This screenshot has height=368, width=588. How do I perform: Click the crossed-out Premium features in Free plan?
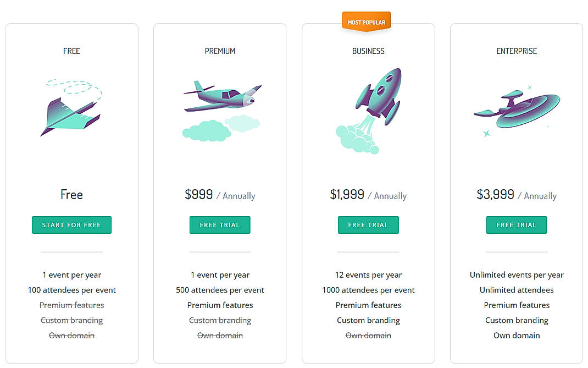[71, 305]
